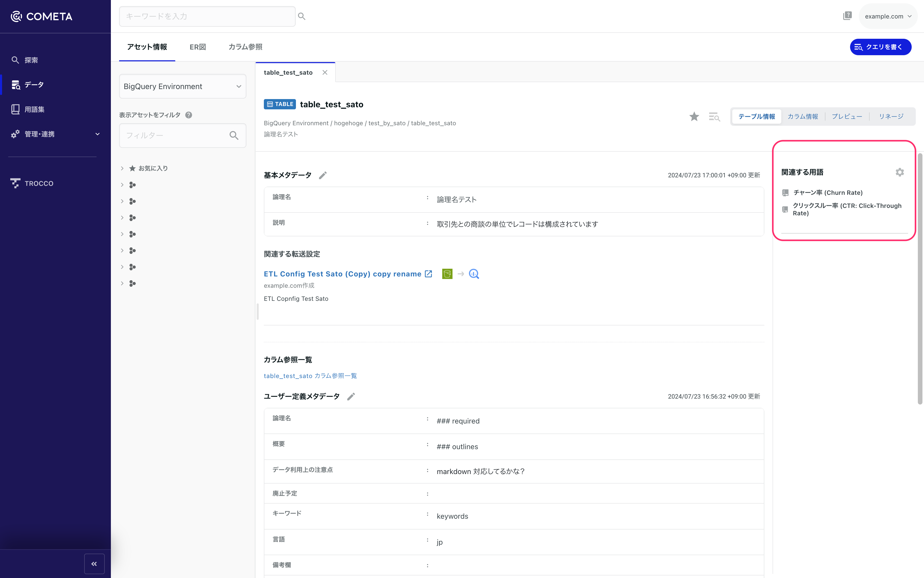
Task: Switch to the ER図 tab
Action: pos(198,47)
